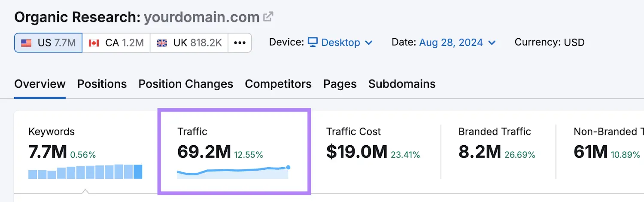Click the UK flag icon

(x=162, y=43)
